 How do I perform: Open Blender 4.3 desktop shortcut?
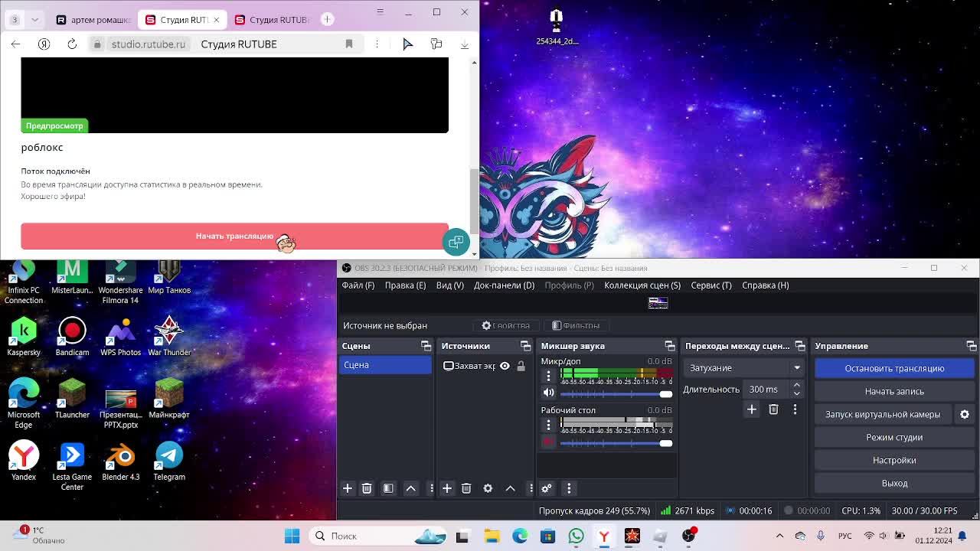[121, 461]
